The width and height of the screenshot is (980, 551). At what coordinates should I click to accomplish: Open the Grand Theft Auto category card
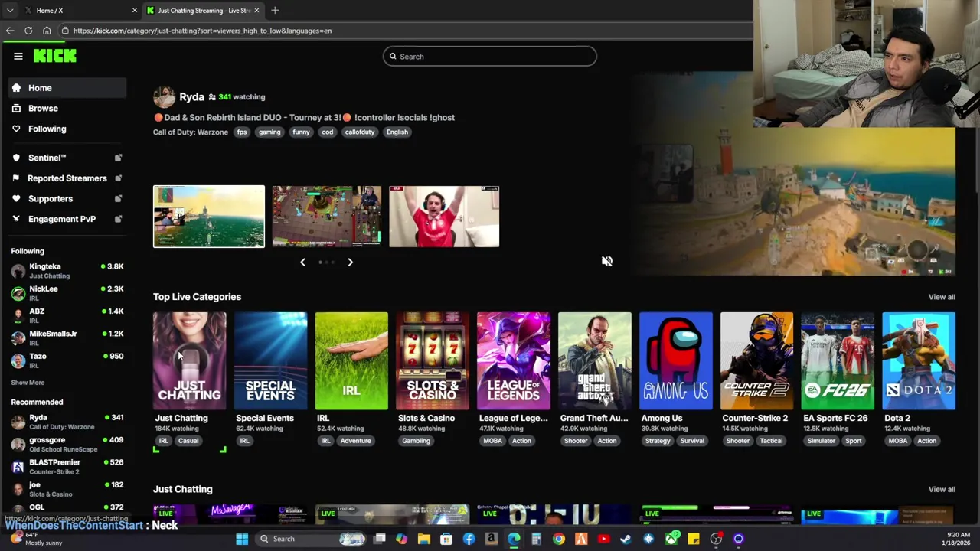tap(595, 360)
